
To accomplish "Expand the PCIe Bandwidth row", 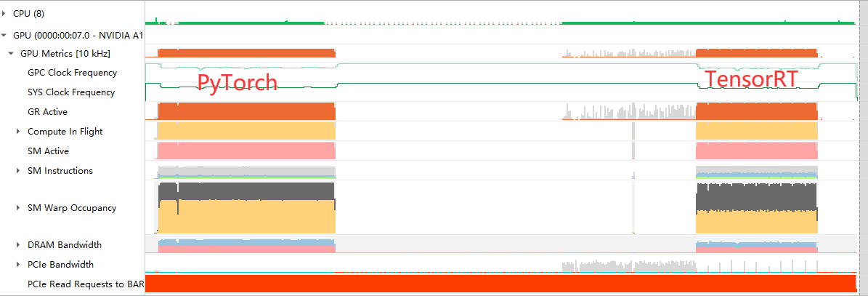I will [18, 265].
